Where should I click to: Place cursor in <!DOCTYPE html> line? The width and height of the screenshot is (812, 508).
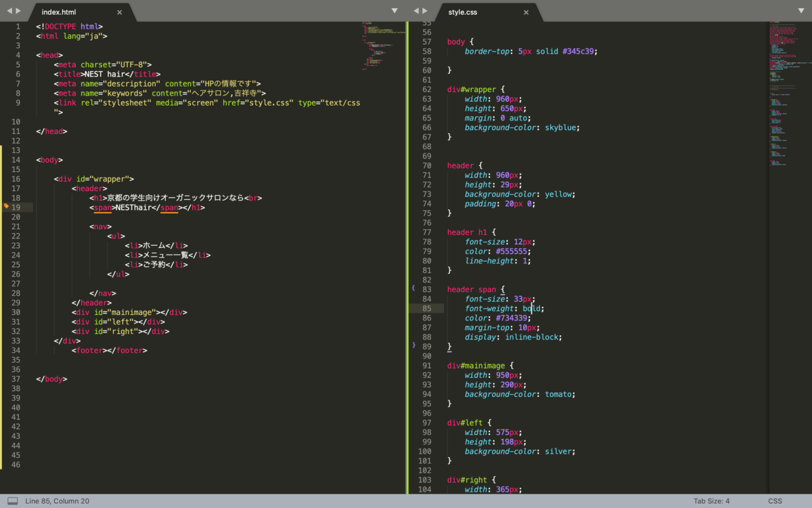point(70,26)
